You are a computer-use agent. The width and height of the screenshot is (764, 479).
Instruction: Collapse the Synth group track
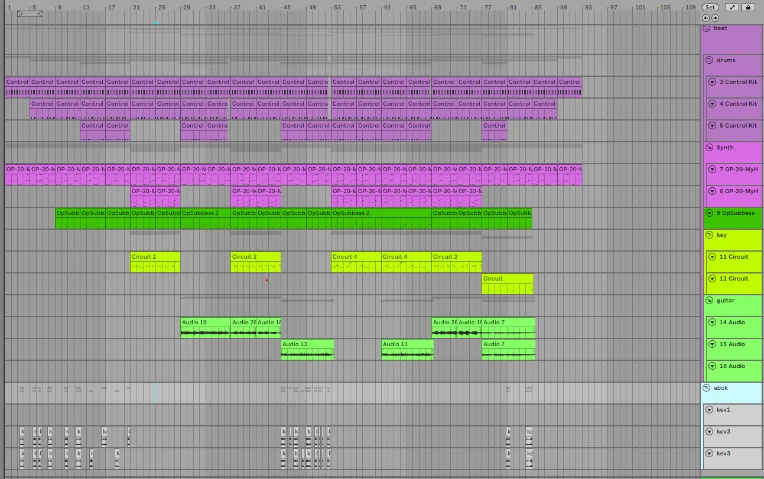coord(708,147)
